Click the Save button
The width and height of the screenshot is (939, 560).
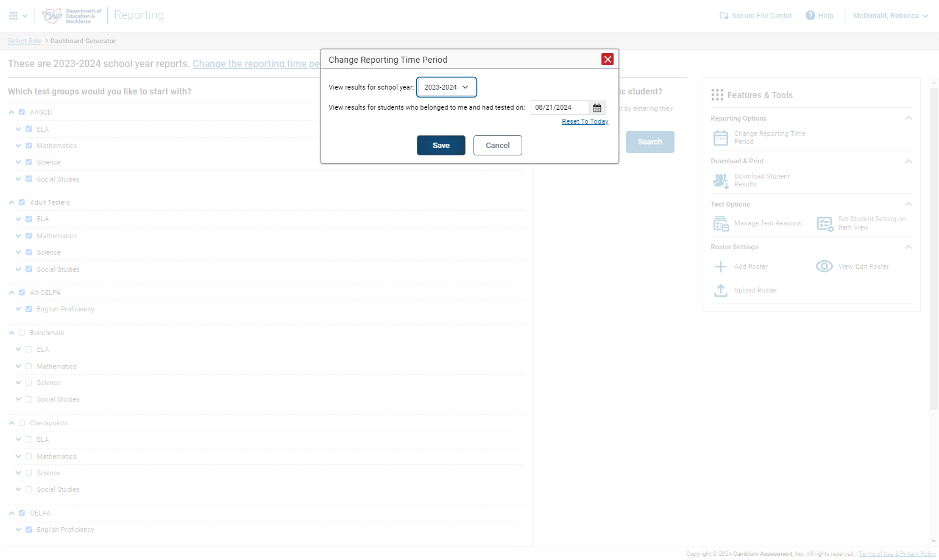tap(441, 146)
